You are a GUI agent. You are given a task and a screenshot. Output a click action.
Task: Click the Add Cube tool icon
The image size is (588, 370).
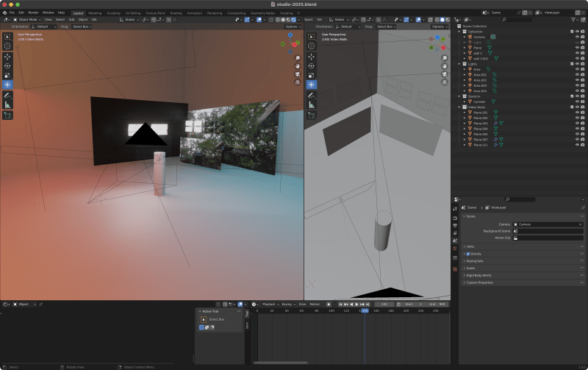coord(7,115)
